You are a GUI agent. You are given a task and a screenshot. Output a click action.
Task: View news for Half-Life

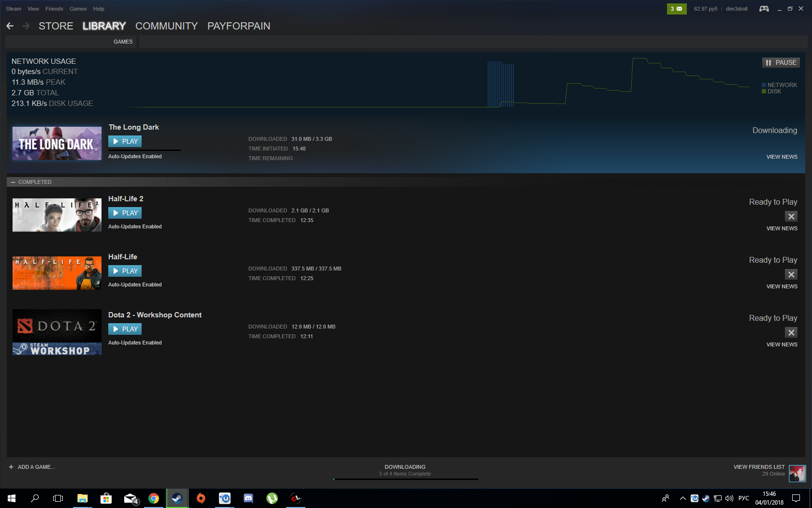pos(782,286)
